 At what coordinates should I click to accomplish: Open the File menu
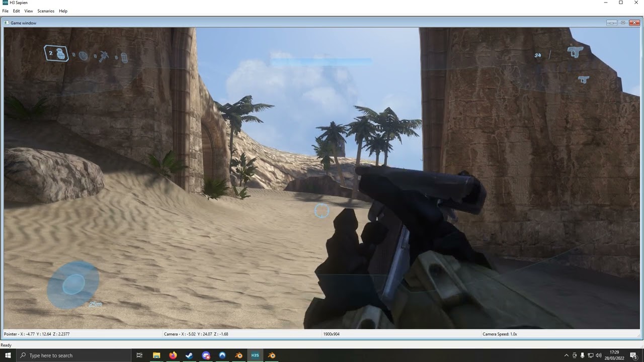click(x=6, y=11)
